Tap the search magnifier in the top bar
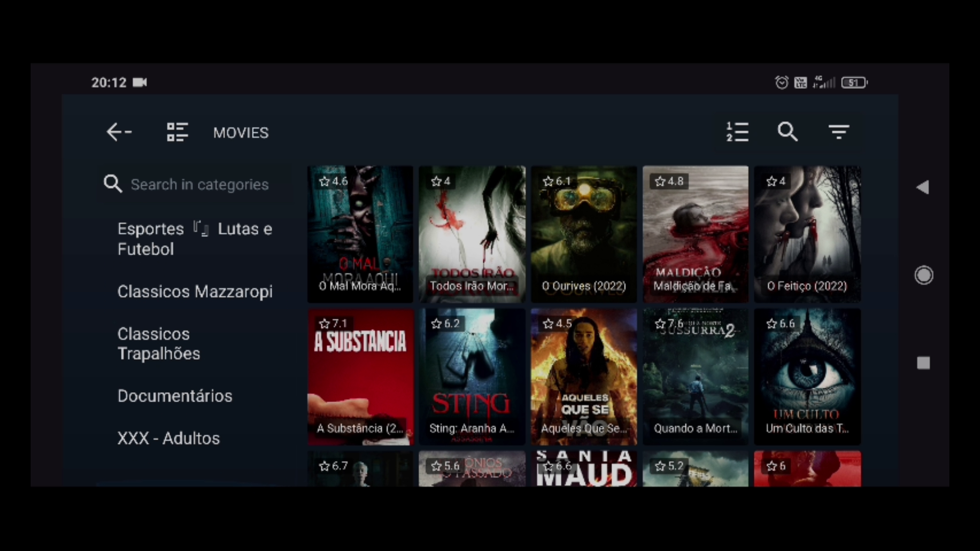This screenshot has width=980, height=551. point(788,132)
